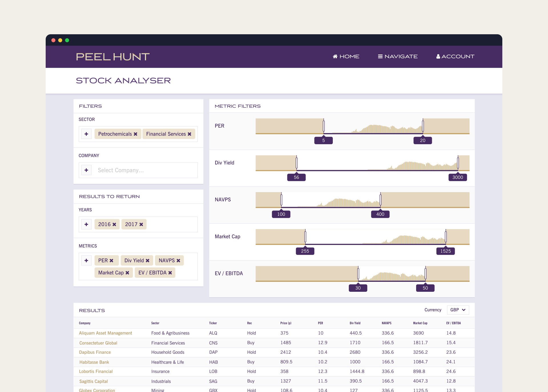Image resolution: width=548 pixels, height=392 pixels.
Task: Click the Market Cap slider maximum handle
Action: pyautogui.click(x=446, y=237)
